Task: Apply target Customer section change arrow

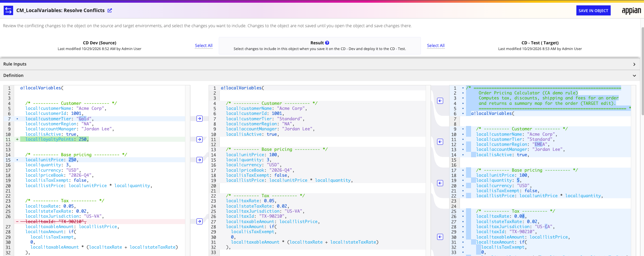Action: point(440,142)
